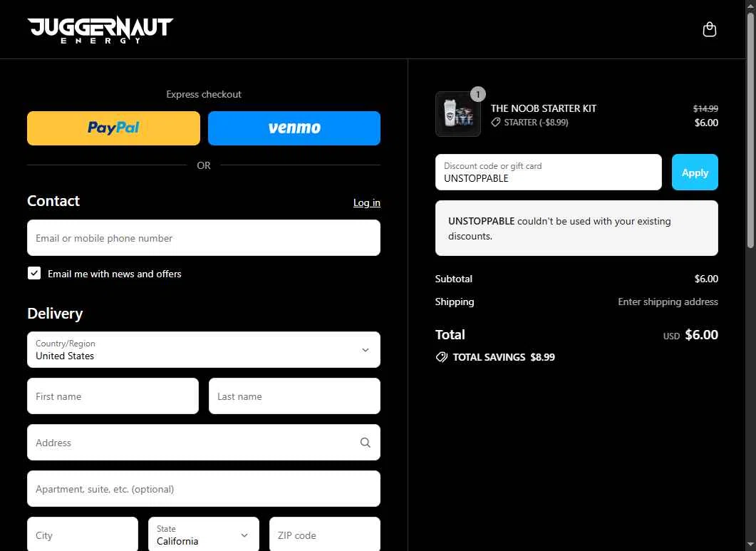756x551 pixels.
Task: Click the address search magnifier icon
Action: [x=365, y=443]
